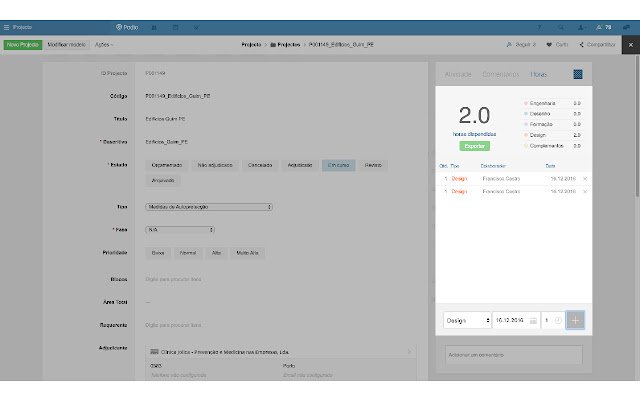Screen dimensions: 640x400
Task: Click the calendar icon in top navigation bar
Action: [175, 27]
